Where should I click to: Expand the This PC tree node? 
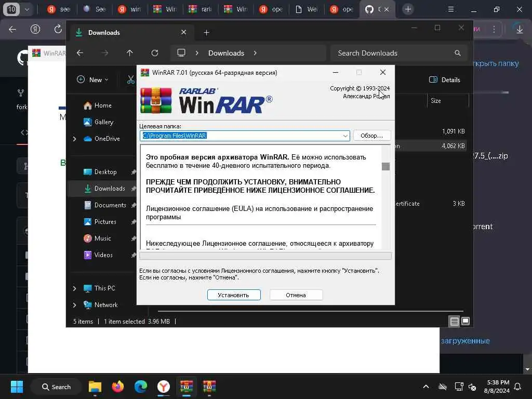click(x=74, y=288)
